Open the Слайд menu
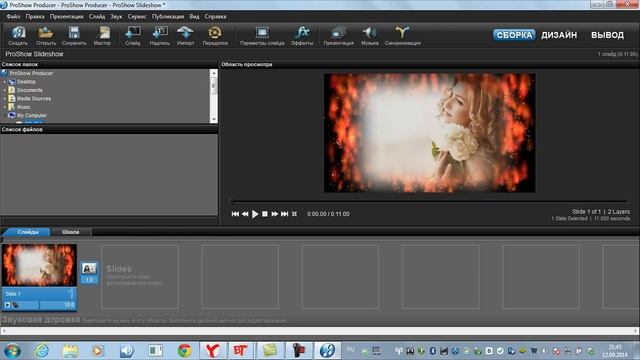Image resolution: width=640 pixels, height=360 pixels. coord(97,17)
